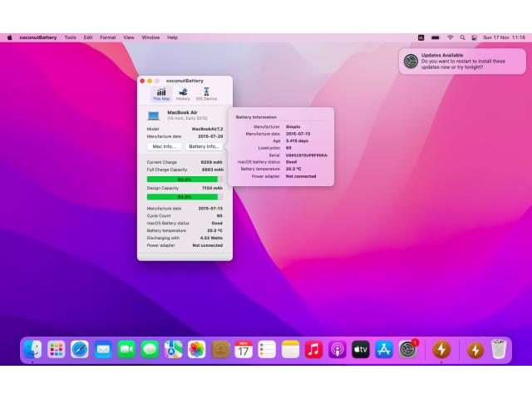This screenshot has width=532, height=399.
Task: Open Music from the Dock
Action: coord(314,349)
